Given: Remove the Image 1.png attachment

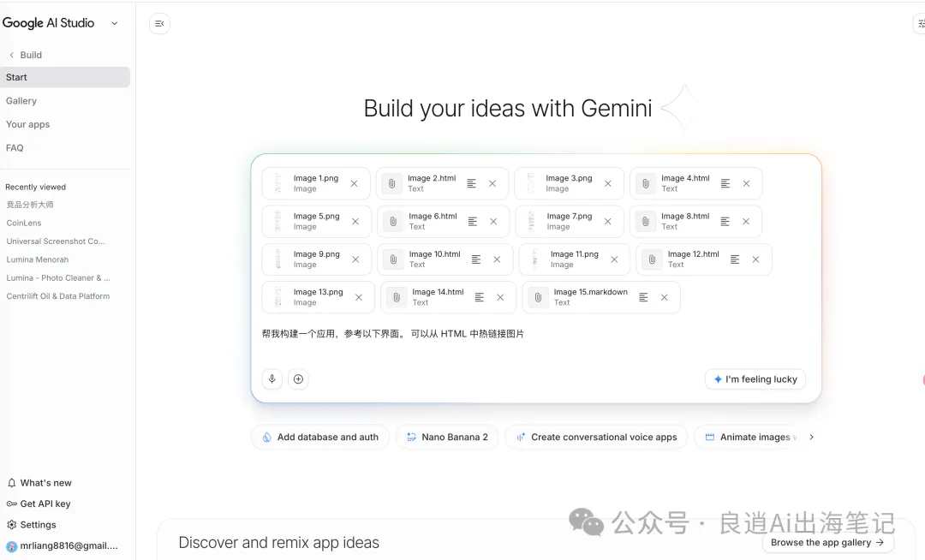Looking at the screenshot, I should click(354, 183).
